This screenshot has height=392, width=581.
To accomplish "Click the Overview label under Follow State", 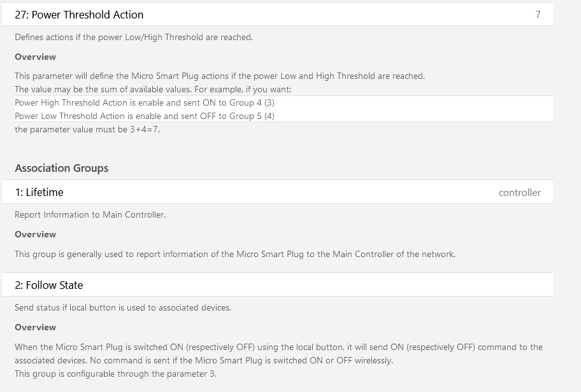I will [35, 328].
